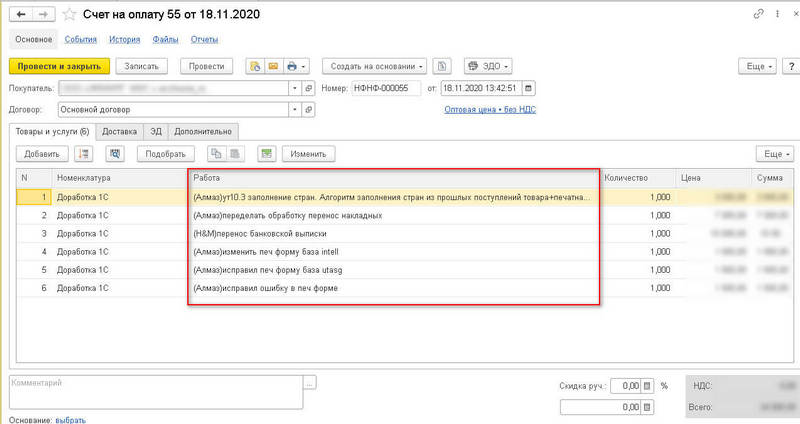Click the Подобрать button
The image size is (800, 424).
click(x=166, y=154)
